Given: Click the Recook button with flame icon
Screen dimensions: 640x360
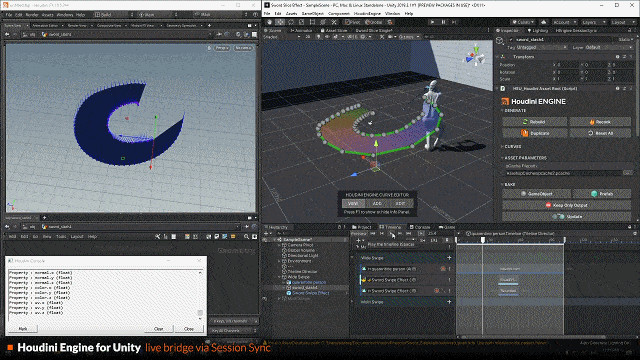Looking at the screenshot, I should [x=600, y=122].
